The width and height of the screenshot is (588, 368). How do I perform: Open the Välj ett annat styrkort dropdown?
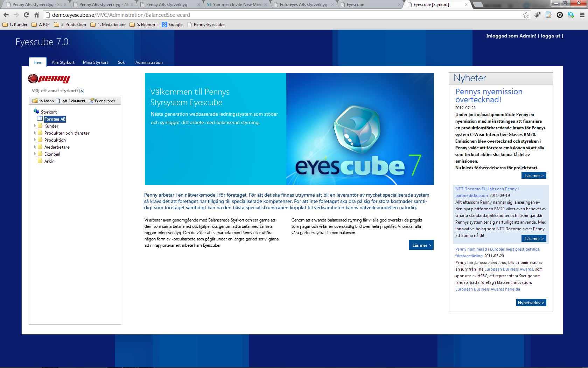tap(82, 91)
